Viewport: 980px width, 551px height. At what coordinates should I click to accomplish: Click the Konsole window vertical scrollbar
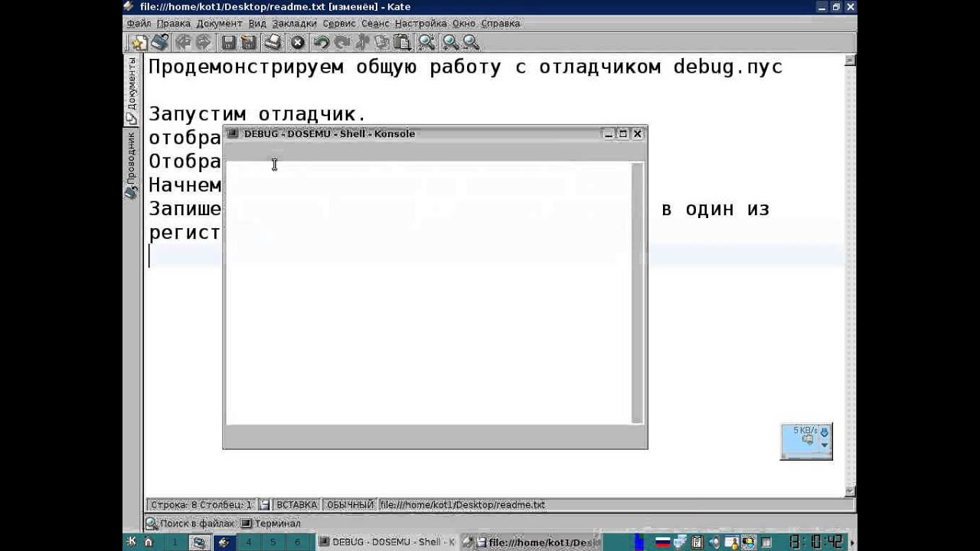pos(638,292)
